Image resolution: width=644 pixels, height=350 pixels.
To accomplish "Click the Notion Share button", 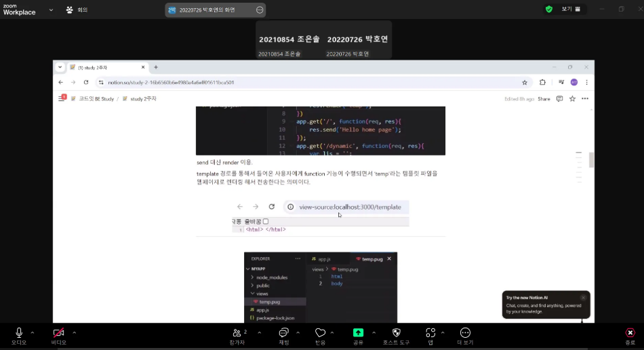I will pyautogui.click(x=544, y=99).
